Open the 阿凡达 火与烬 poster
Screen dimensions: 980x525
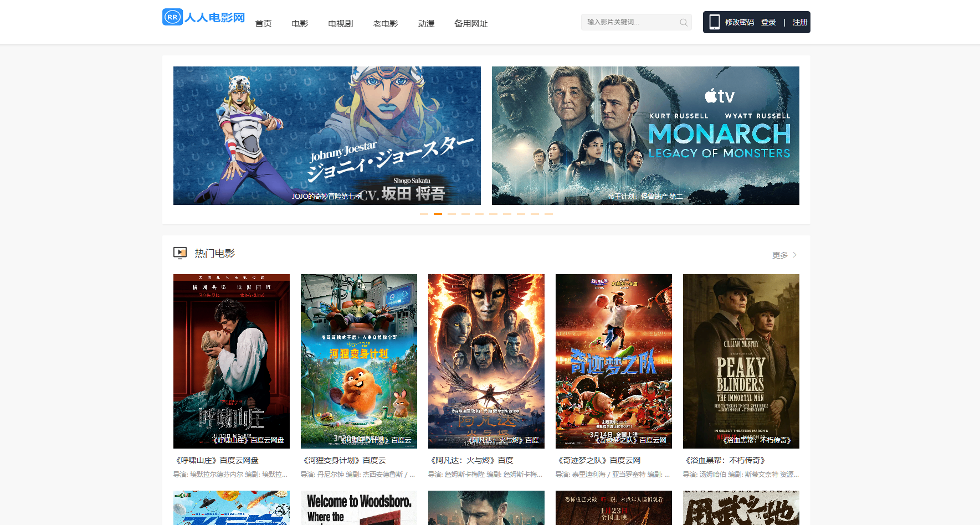[486, 361]
